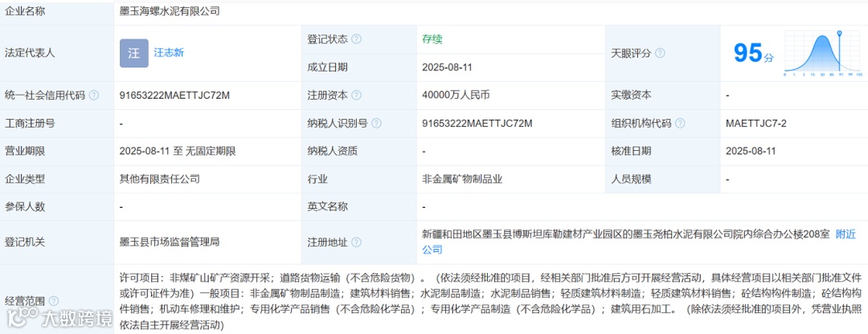Click the 登记机关 label
The width and height of the screenshot is (868, 334).
click(x=24, y=242)
